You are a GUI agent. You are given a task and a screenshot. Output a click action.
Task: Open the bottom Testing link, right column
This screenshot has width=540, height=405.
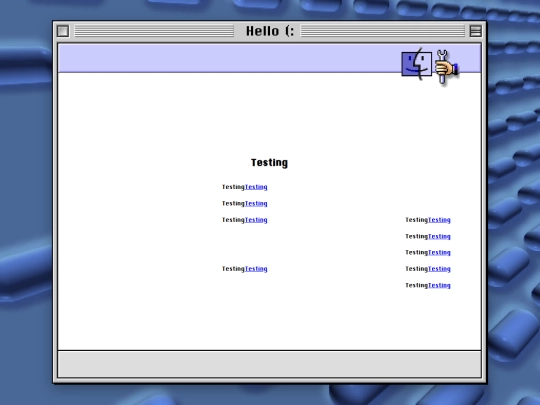[439, 285]
